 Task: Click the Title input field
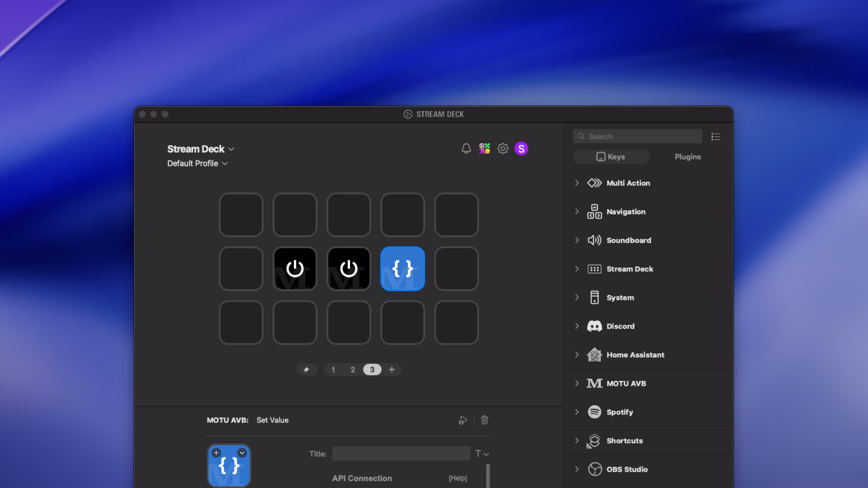click(x=401, y=454)
